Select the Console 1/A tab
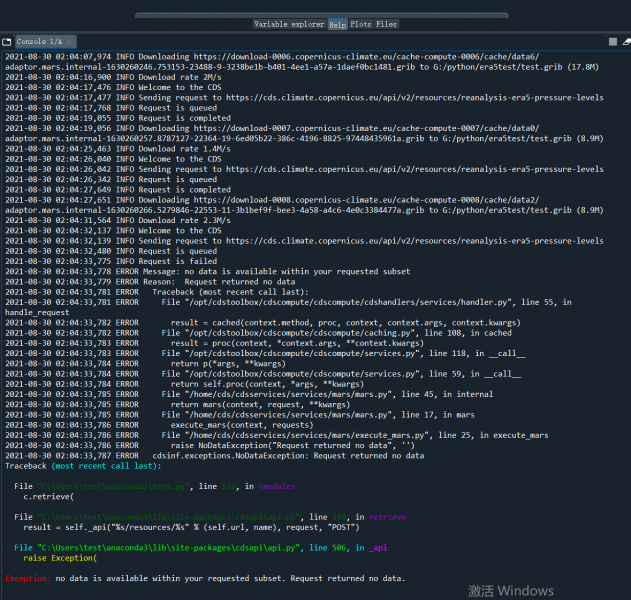The height and width of the screenshot is (600, 631). click(x=38, y=42)
